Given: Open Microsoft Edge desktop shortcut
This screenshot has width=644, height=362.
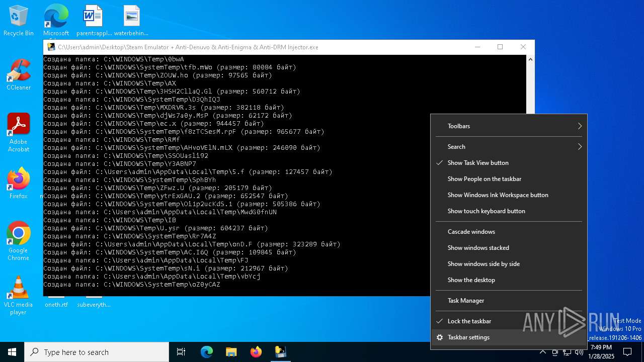Looking at the screenshot, I should 56,21.
